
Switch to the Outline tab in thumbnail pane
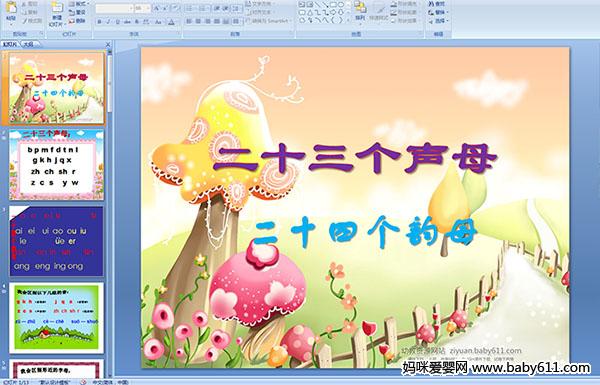click(29, 44)
